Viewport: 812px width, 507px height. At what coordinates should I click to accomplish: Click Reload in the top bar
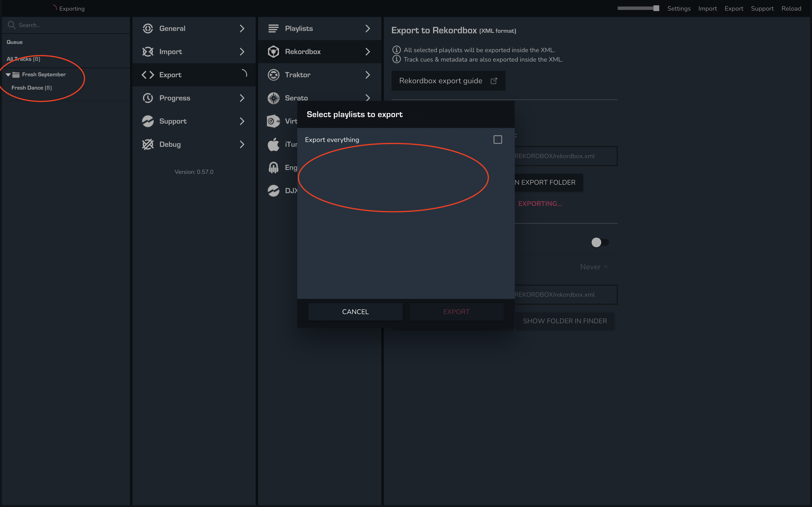791,8
